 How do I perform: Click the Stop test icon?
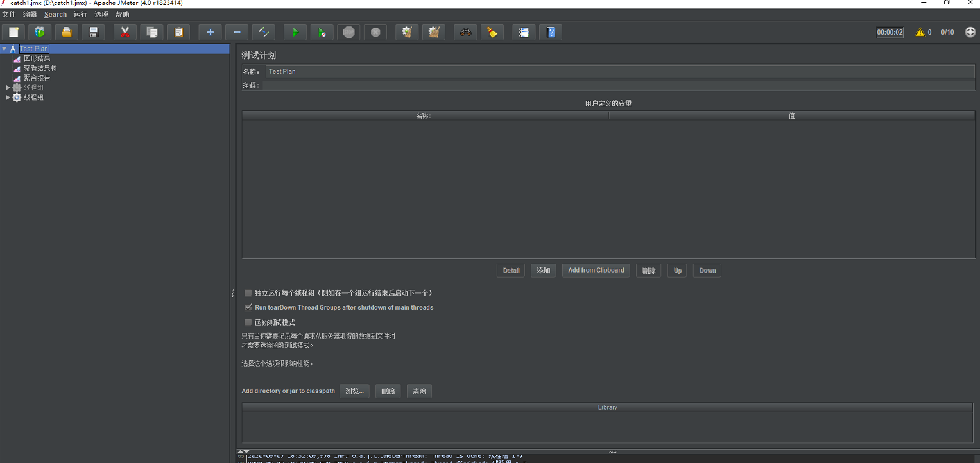(348, 32)
